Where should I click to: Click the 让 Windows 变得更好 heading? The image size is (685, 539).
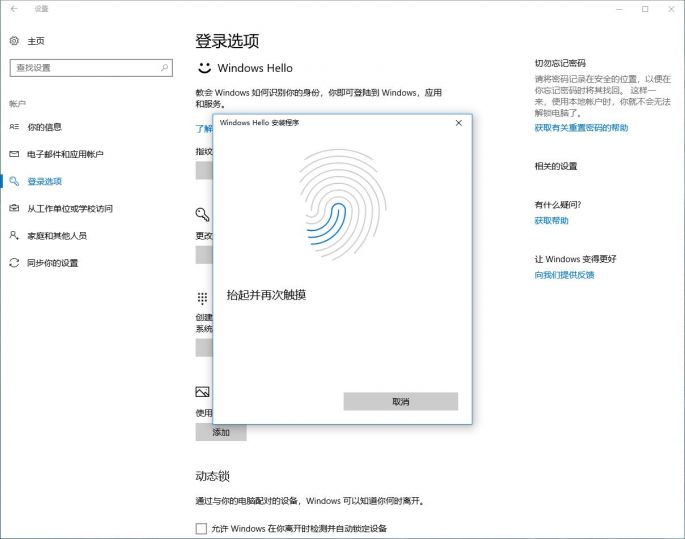[575, 259]
